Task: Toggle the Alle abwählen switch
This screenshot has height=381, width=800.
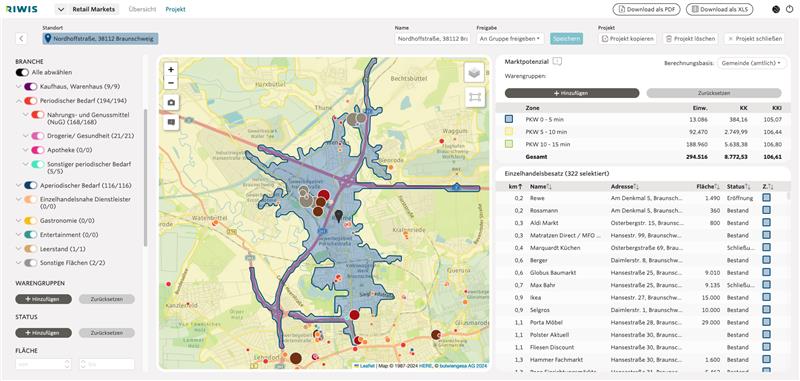Action: [22, 72]
